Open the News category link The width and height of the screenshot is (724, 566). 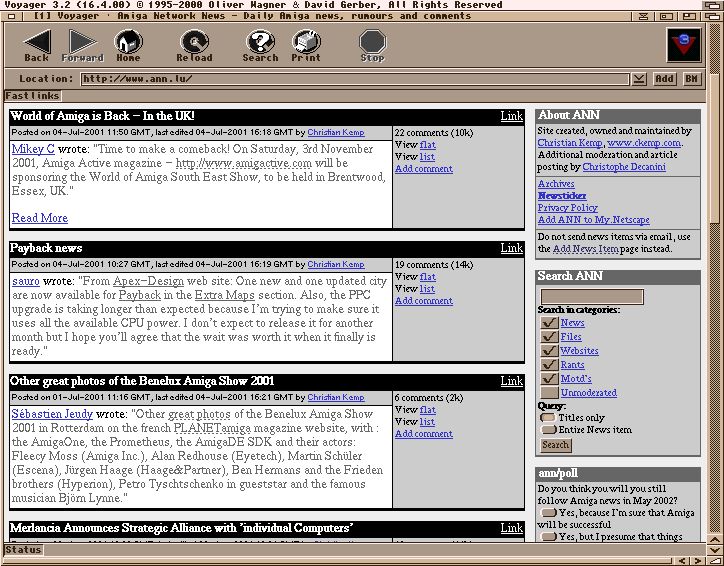[x=573, y=323]
